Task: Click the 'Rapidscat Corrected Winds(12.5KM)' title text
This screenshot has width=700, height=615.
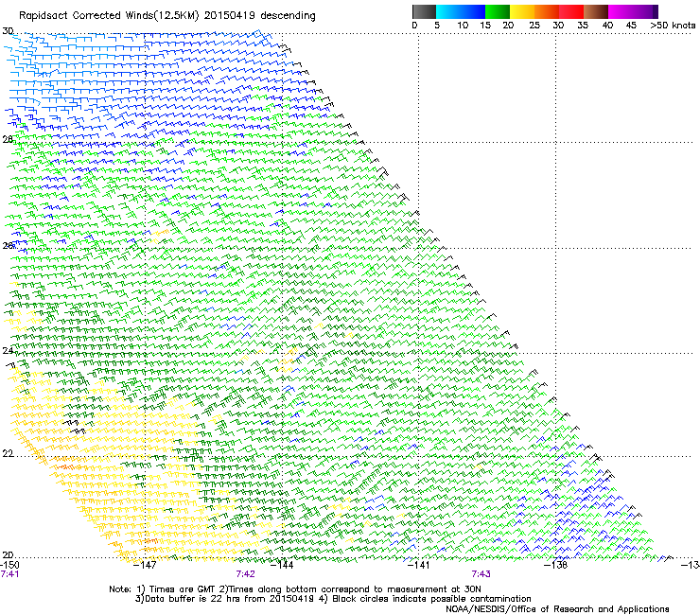Action: pyautogui.click(x=109, y=16)
